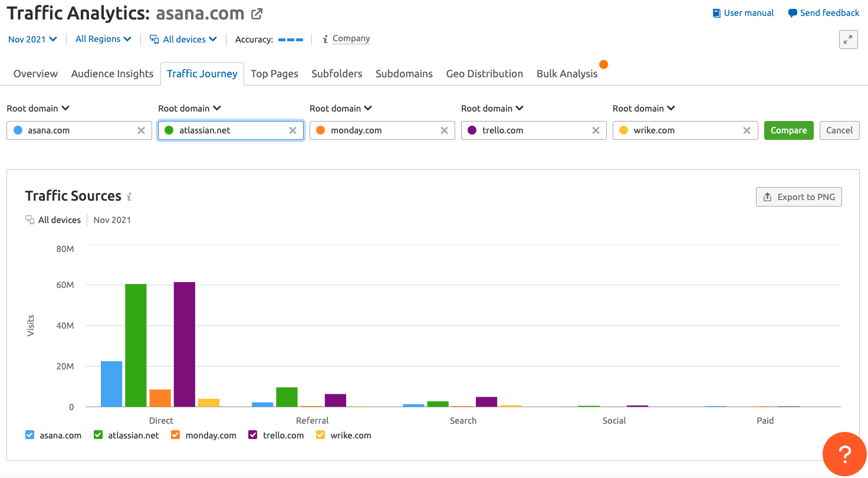Click the Traffic Sources info icon
The width and height of the screenshot is (868, 478).
pos(129,197)
